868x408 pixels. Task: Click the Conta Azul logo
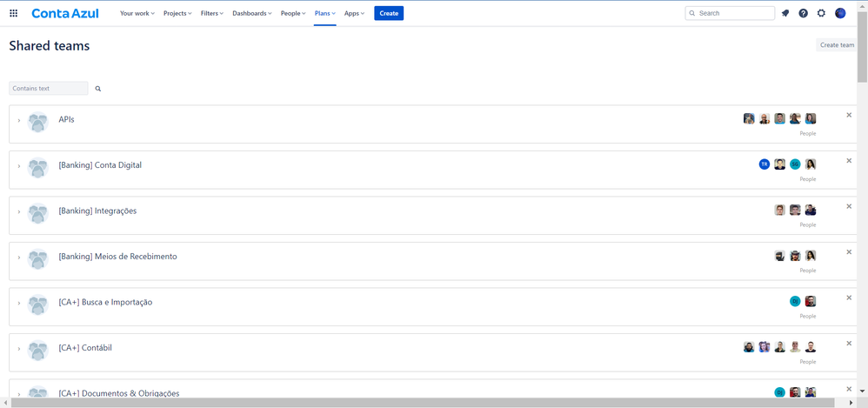(65, 13)
